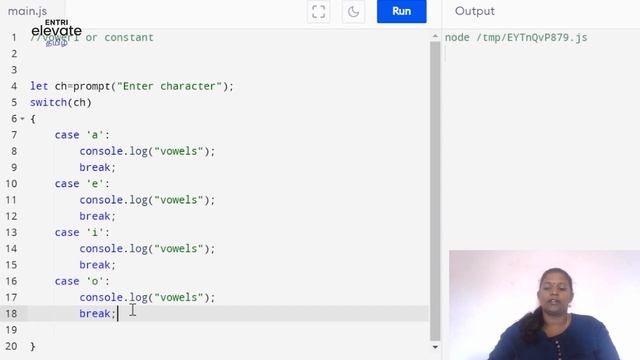
Task: Toggle dark mode with moon icon
Action: pyautogui.click(x=353, y=11)
